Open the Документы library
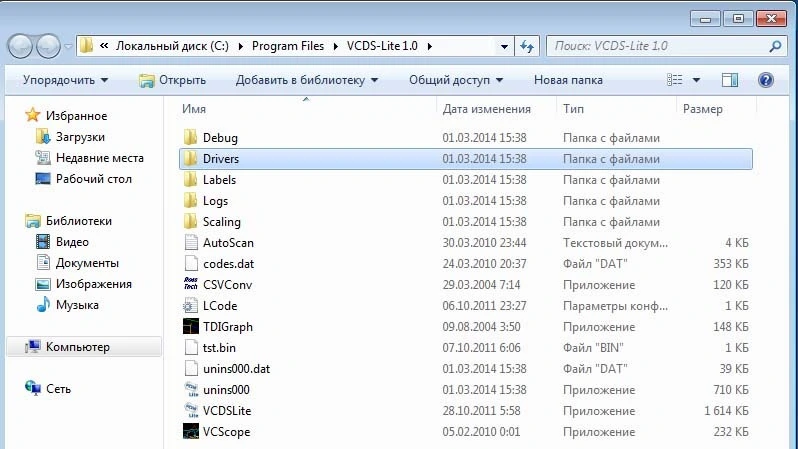Screen dimensions: 798x449 87,263
